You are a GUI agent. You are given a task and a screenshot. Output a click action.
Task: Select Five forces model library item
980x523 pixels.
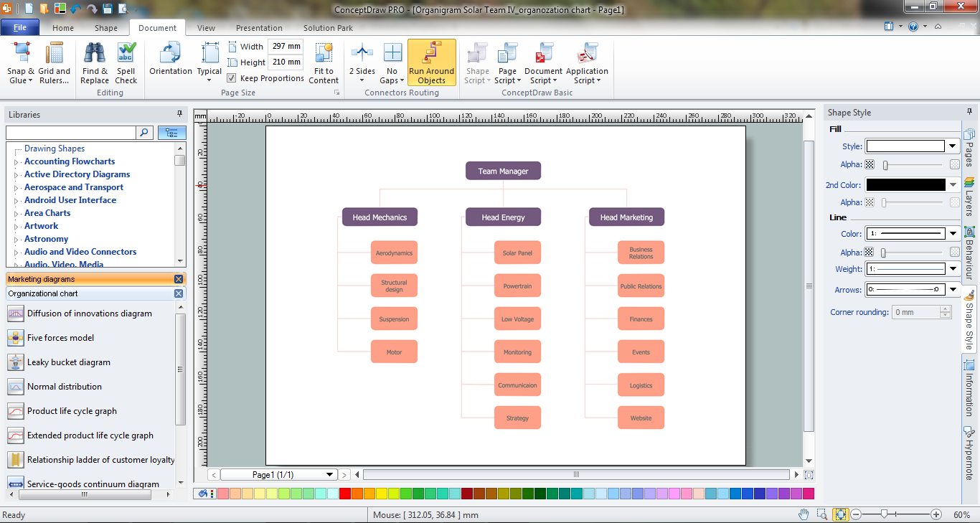pyautogui.click(x=60, y=338)
